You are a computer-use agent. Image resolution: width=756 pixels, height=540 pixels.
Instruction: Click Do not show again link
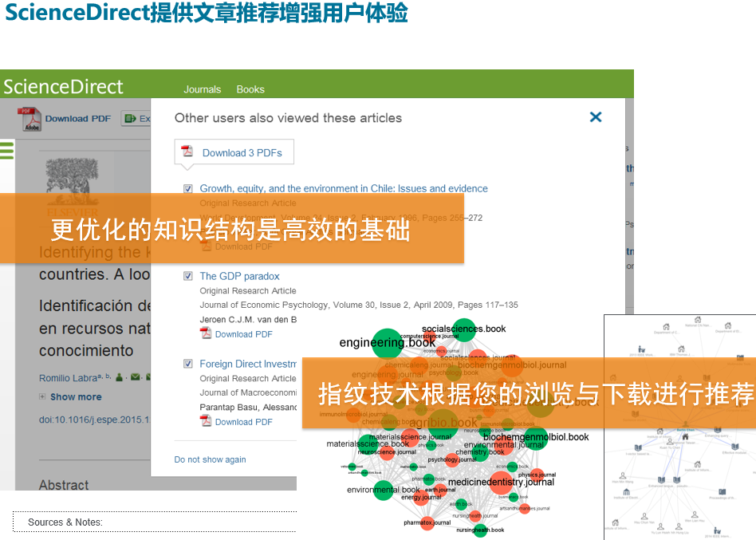point(210,459)
